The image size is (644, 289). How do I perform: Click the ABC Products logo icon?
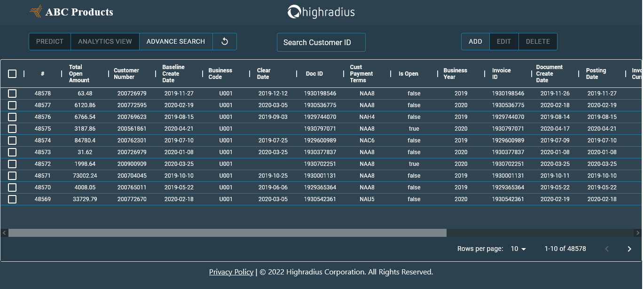[x=35, y=11]
